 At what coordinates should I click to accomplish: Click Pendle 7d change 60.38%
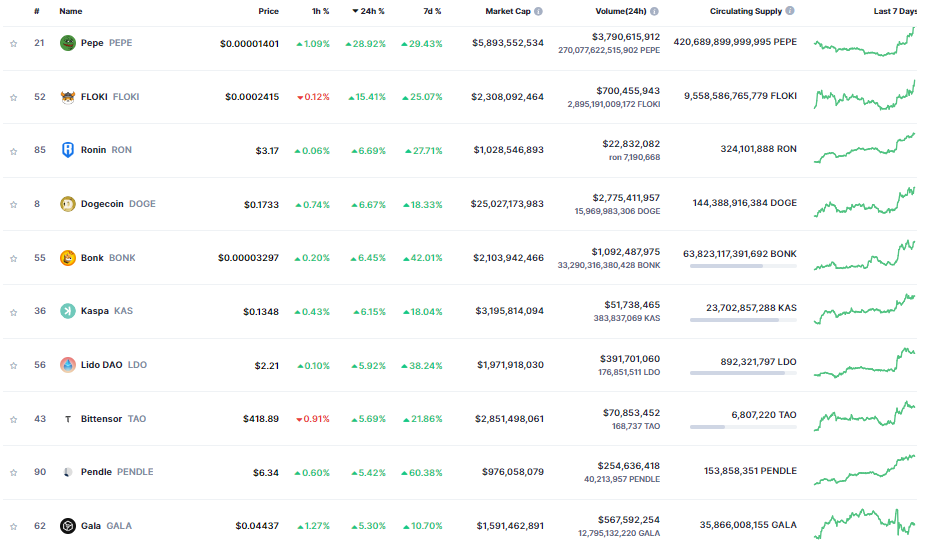tap(422, 473)
